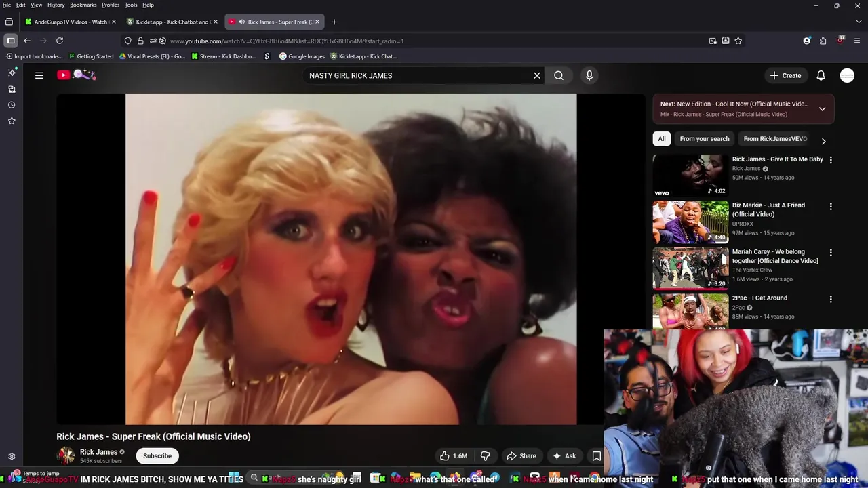This screenshot has width=868, height=488.
Task: Open the History menu
Action: (56, 5)
